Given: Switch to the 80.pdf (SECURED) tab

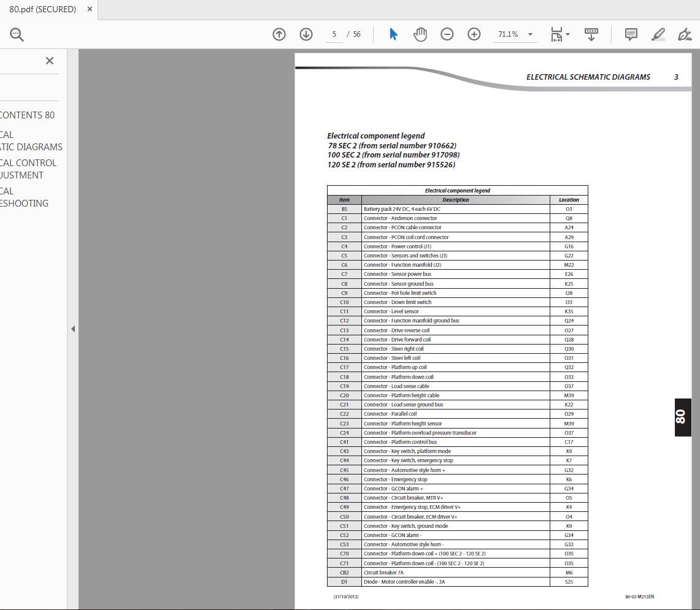Looking at the screenshot, I should coord(43,9).
